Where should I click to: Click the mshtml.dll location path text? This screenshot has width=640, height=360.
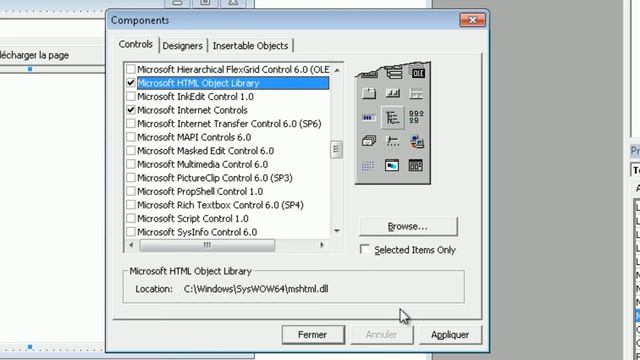coord(256,289)
